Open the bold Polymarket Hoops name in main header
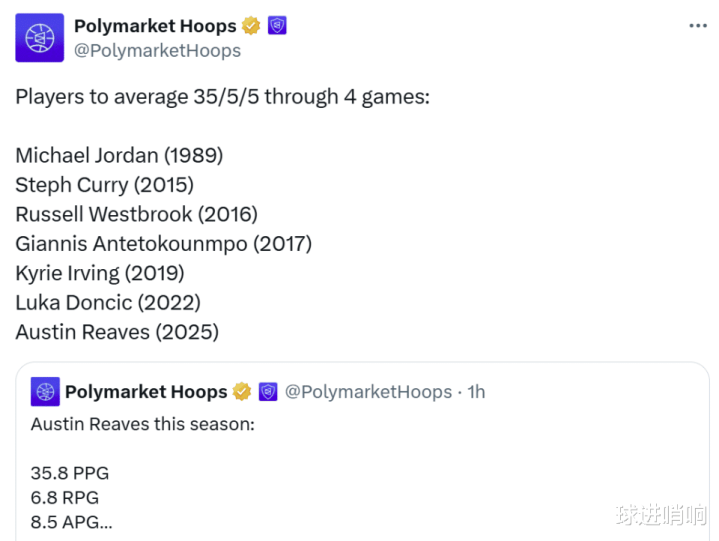719x541 pixels. coord(155,26)
